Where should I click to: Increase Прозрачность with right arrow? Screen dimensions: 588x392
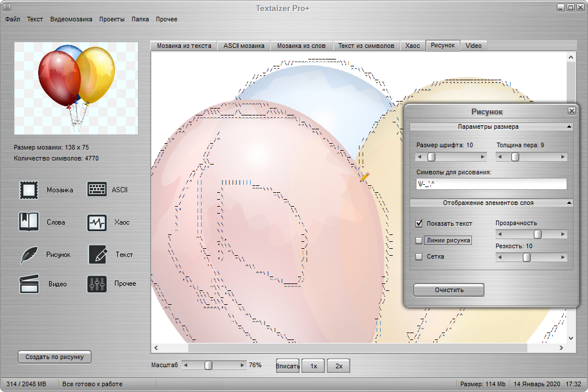click(563, 234)
